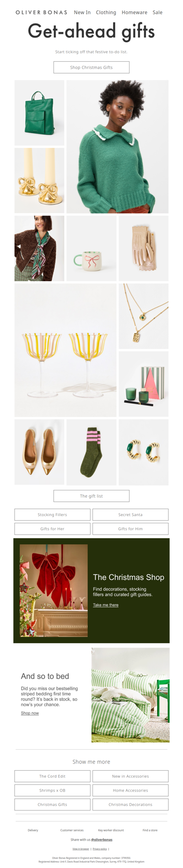Click the Shop Christmas Gifts button

(91, 67)
